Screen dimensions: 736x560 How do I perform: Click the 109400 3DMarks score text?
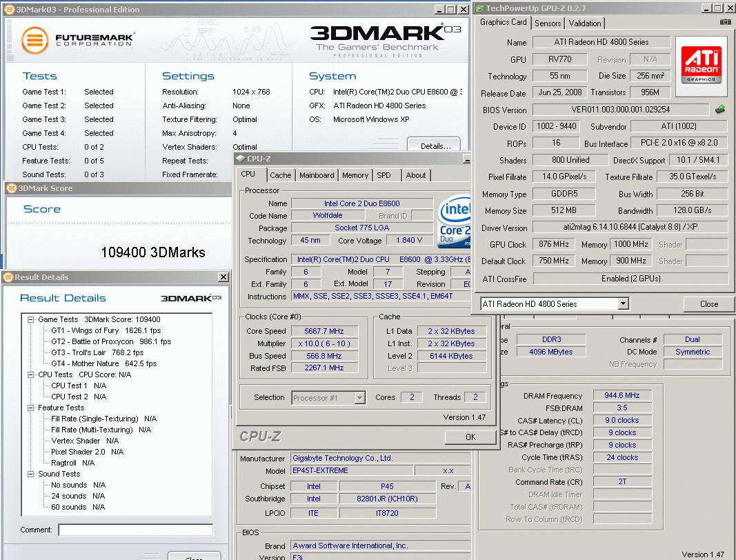pyautogui.click(x=153, y=252)
